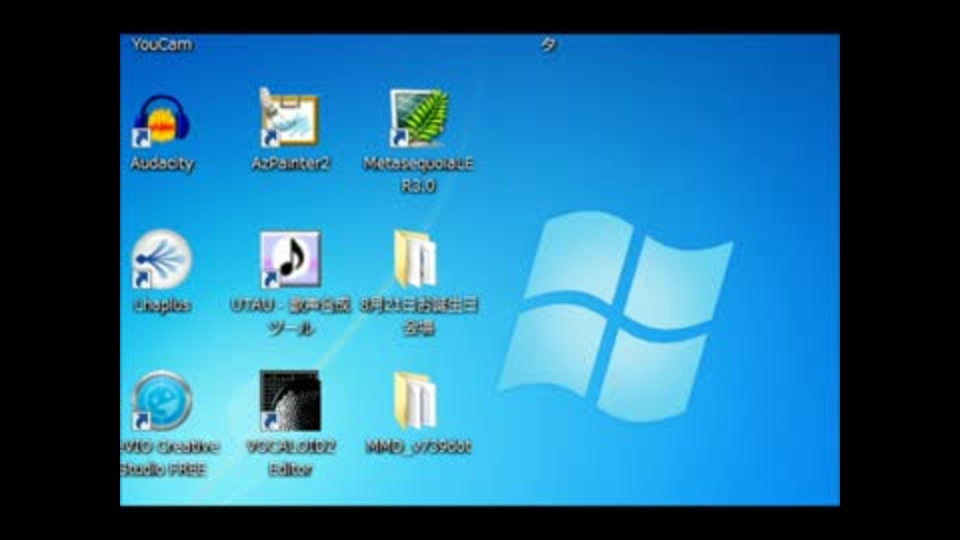The height and width of the screenshot is (540, 960).
Task: Open the Metasequoia LE R3.0 icon
Action: (x=419, y=118)
